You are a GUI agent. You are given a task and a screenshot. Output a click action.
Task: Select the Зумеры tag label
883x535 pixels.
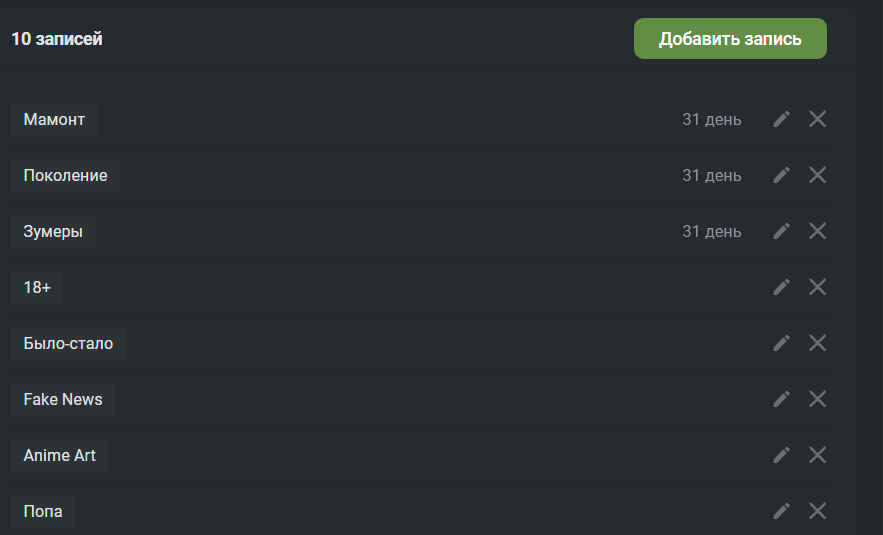pyautogui.click(x=53, y=231)
